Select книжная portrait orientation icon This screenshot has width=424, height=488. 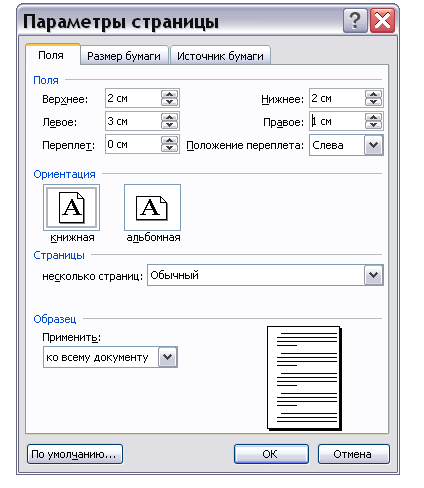[71, 207]
